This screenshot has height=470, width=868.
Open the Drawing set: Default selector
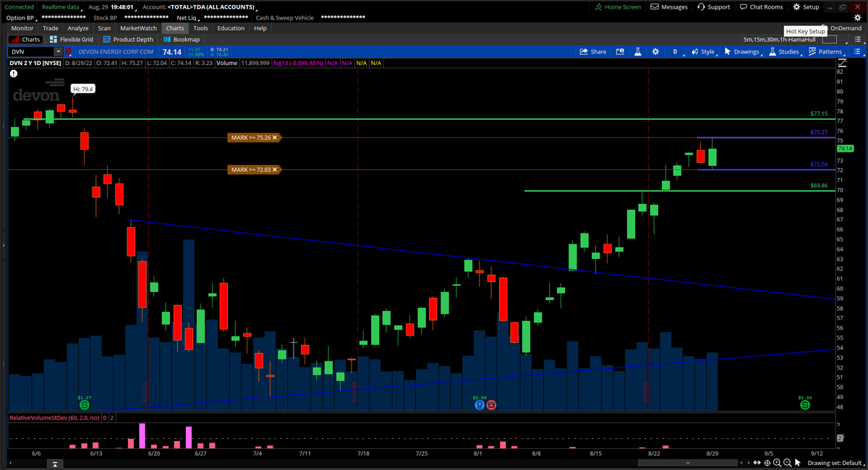click(x=835, y=463)
